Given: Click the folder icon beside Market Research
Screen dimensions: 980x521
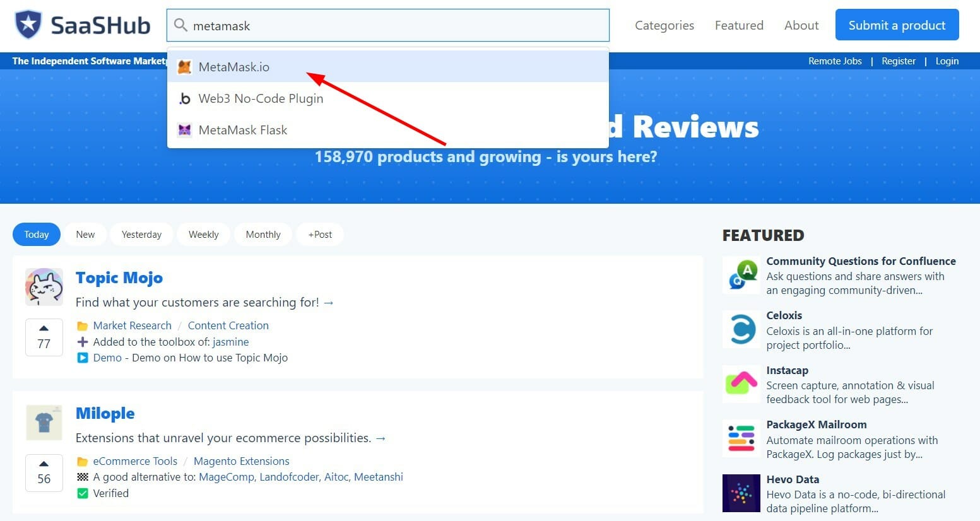Looking at the screenshot, I should click(82, 326).
